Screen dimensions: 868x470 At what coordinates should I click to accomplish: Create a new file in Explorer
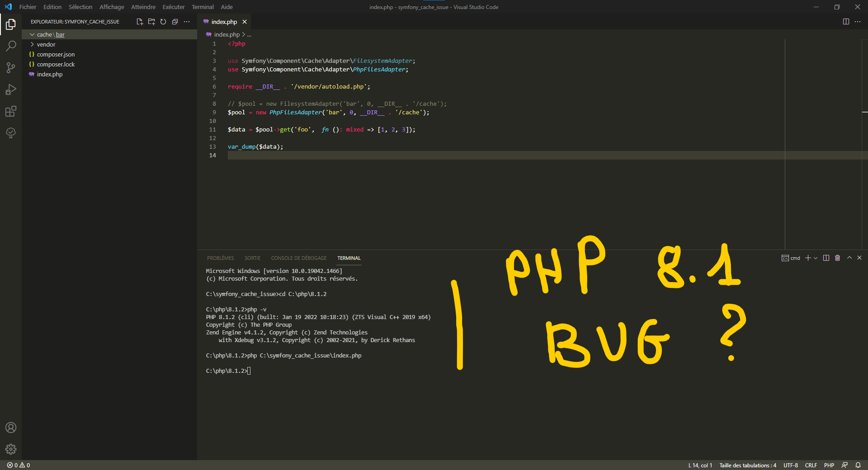[140, 22]
